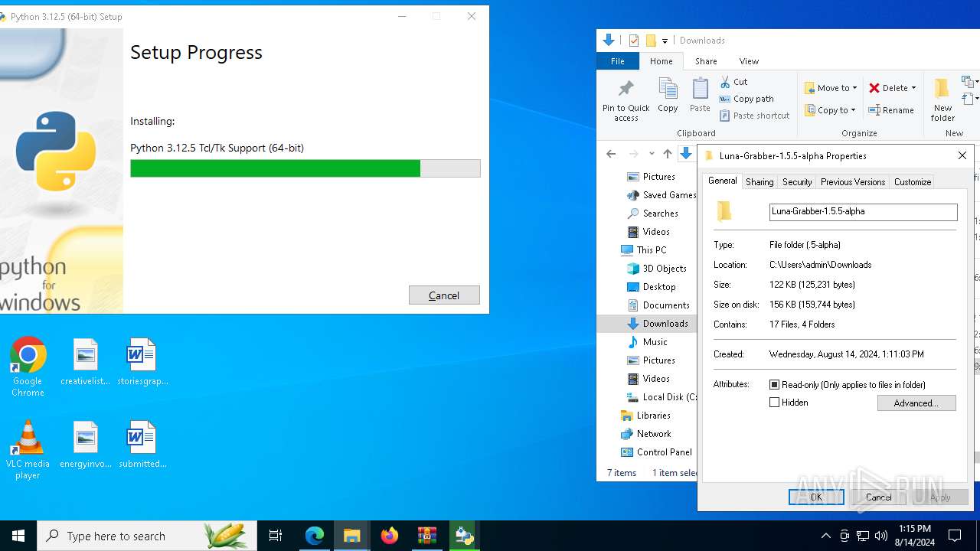Open Google Chrome desktop shortcut
This screenshot has height=551, width=980.
(x=28, y=367)
